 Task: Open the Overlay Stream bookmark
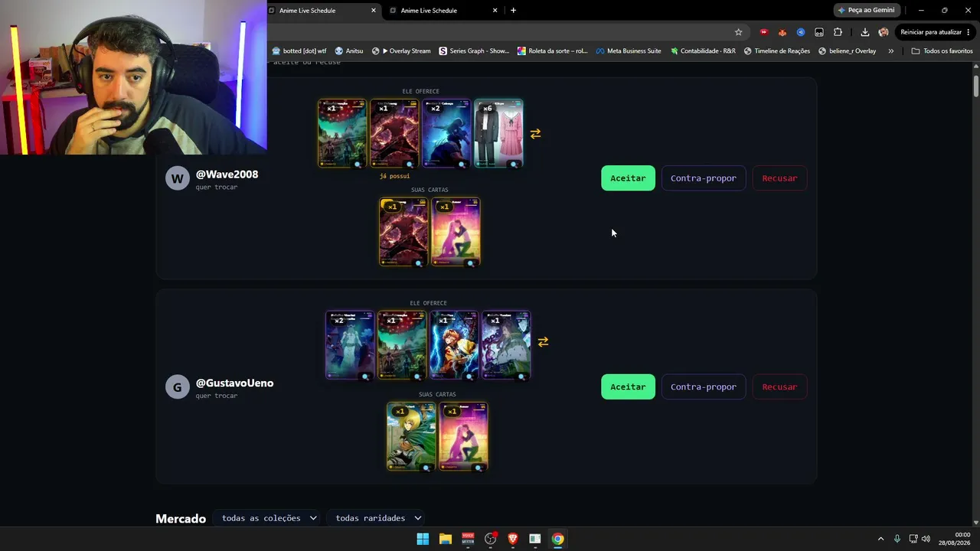coord(401,51)
